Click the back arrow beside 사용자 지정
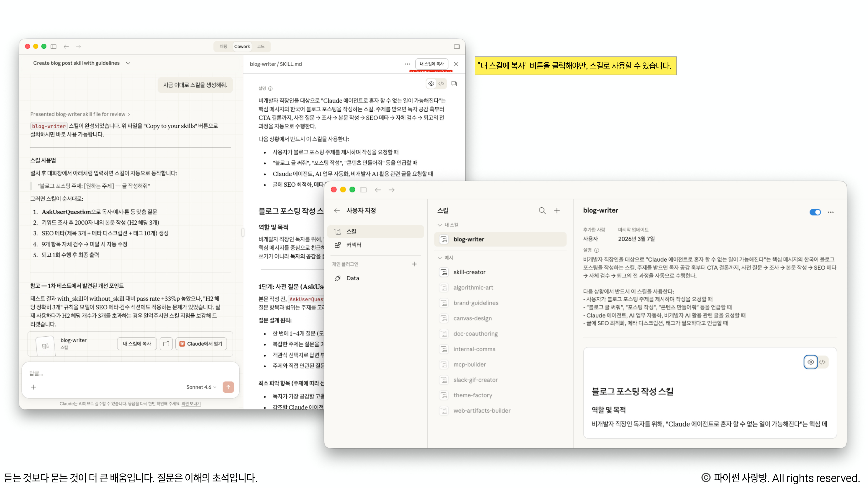The height and width of the screenshot is (488, 868). 337,211
